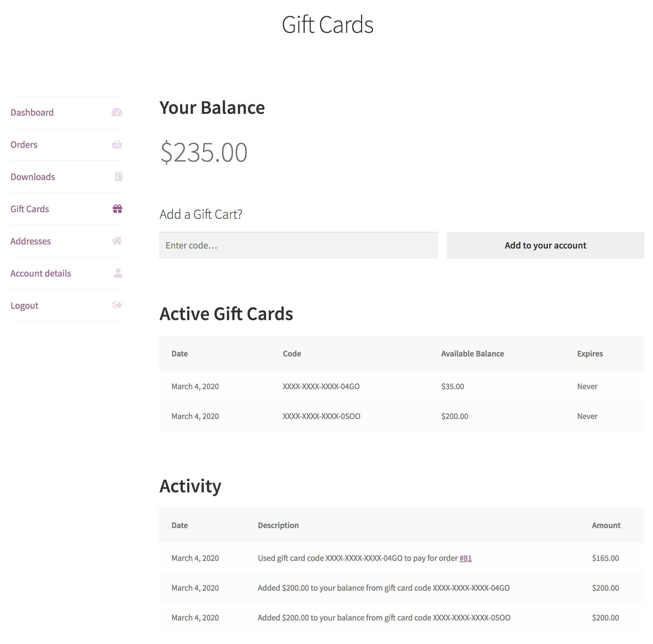
Task: Toggle visibility of XXXX-XXXX-XXXX-04GO card
Action: (x=321, y=386)
